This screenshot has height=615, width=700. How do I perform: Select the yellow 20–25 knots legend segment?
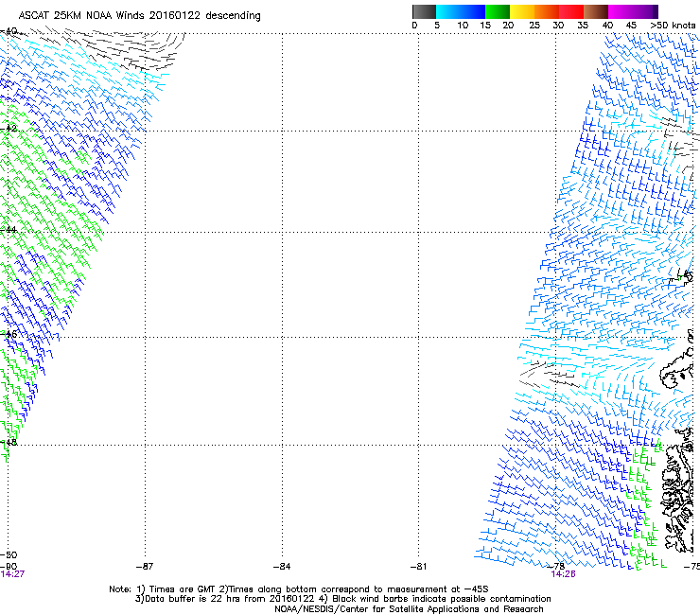point(522,11)
